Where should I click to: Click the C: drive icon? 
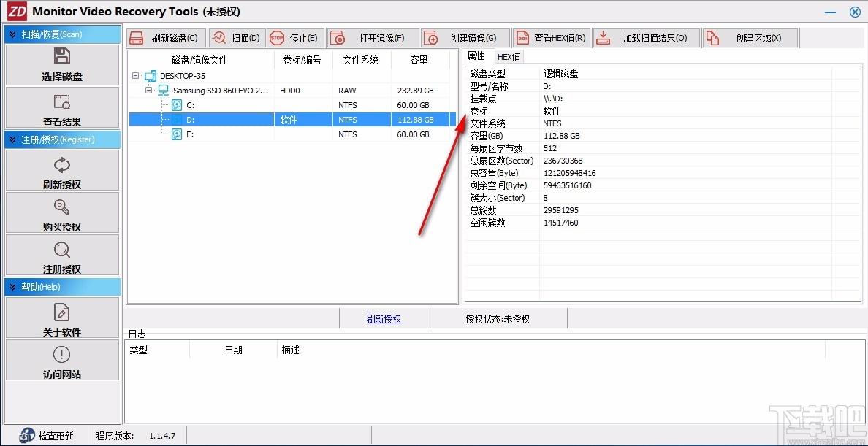(x=177, y=105)
